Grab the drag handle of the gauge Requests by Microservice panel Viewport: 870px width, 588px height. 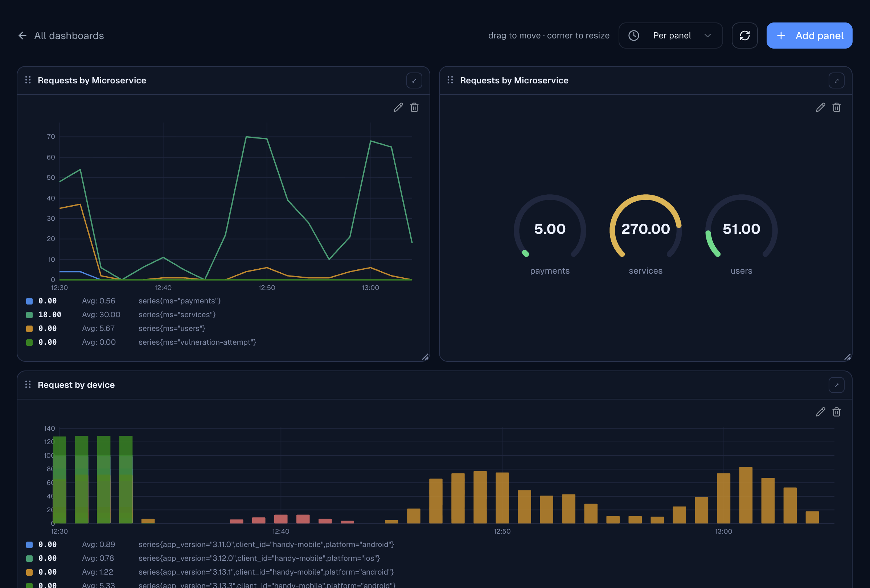[x=450, y=80]
